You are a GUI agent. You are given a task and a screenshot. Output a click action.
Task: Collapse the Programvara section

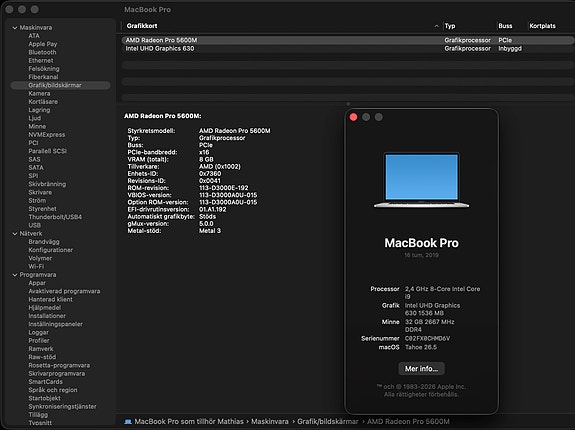15,275
